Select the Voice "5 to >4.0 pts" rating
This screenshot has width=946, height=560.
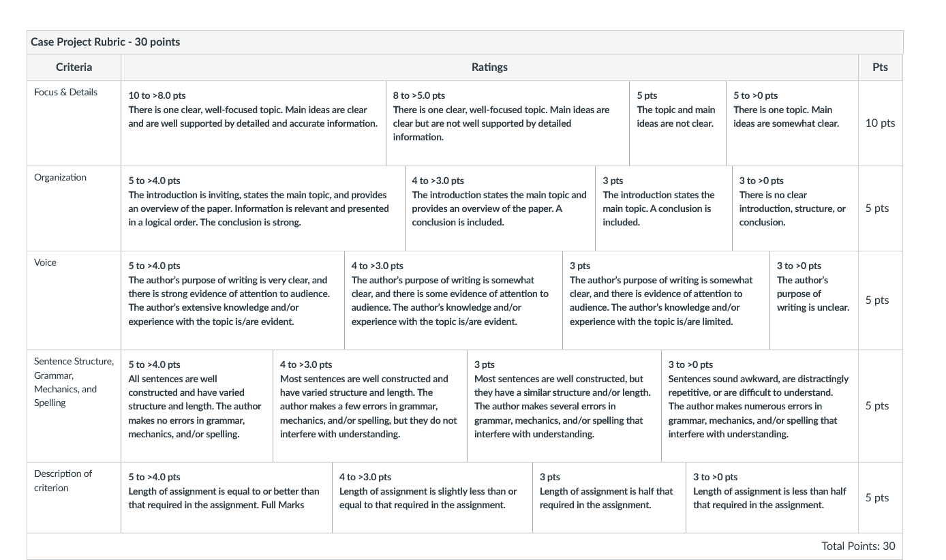(232, 294)
